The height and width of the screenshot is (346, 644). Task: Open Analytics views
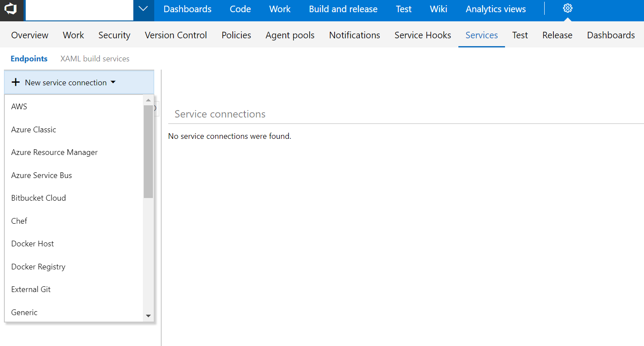pos(495,9)
